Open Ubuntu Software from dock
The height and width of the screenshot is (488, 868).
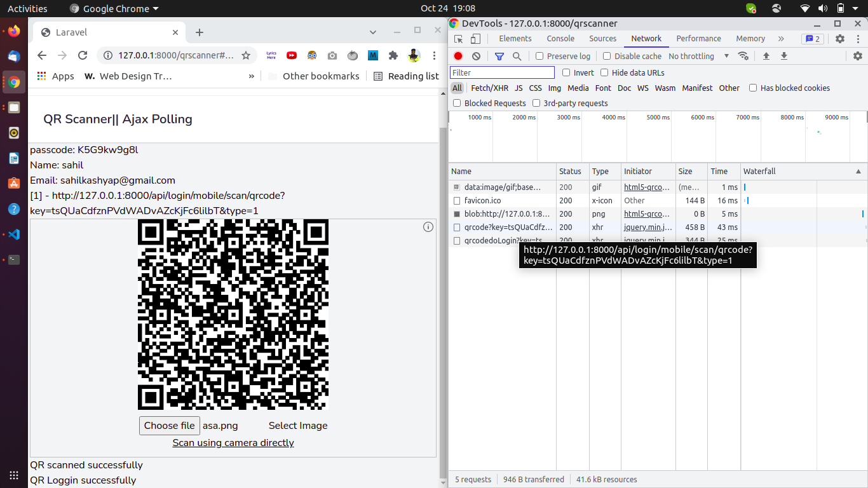click(x=14, y=183)
